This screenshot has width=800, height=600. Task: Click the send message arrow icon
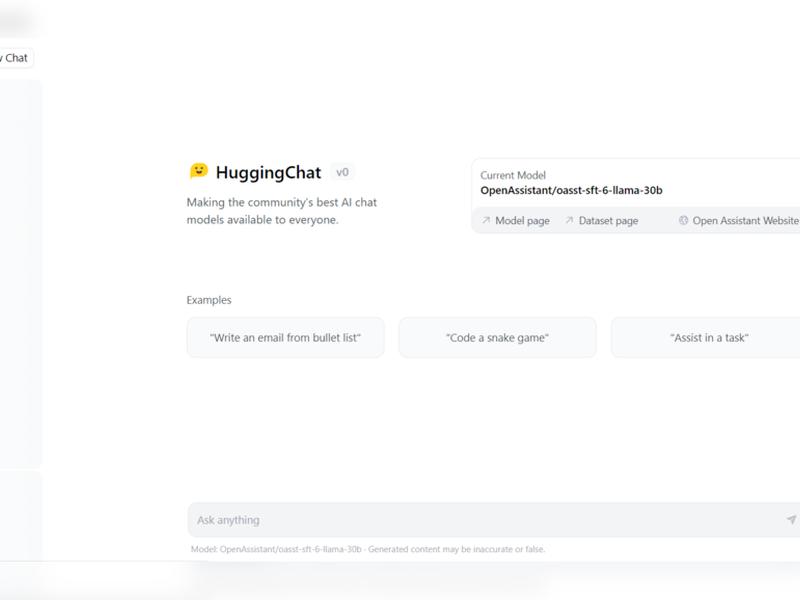click(791, 519)
